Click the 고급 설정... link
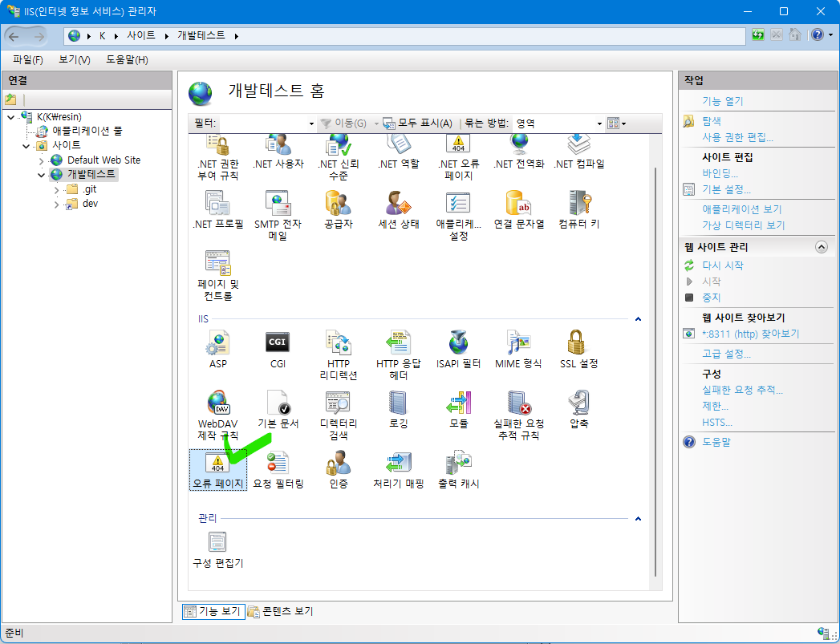Viewport: 840px width, 644px height. [x=726, y=354]
